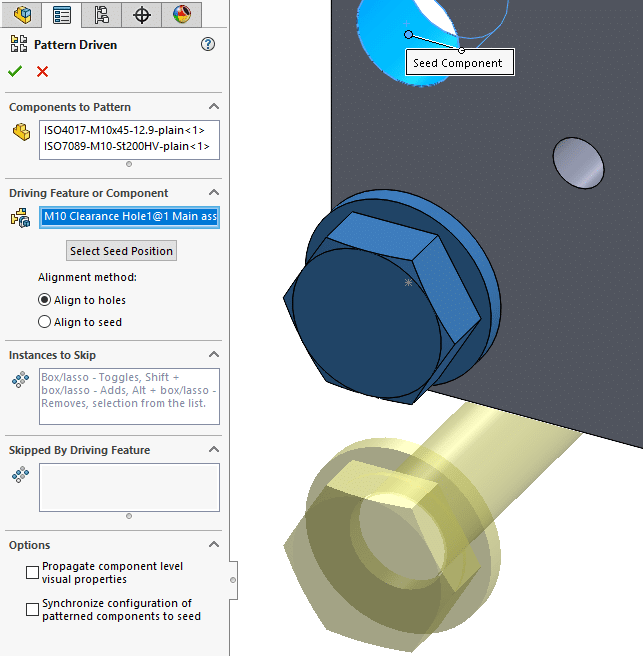643x656 pixels.
Task: Open the DisplayManager color sphere tab
Action: click(x=181, y=14)
